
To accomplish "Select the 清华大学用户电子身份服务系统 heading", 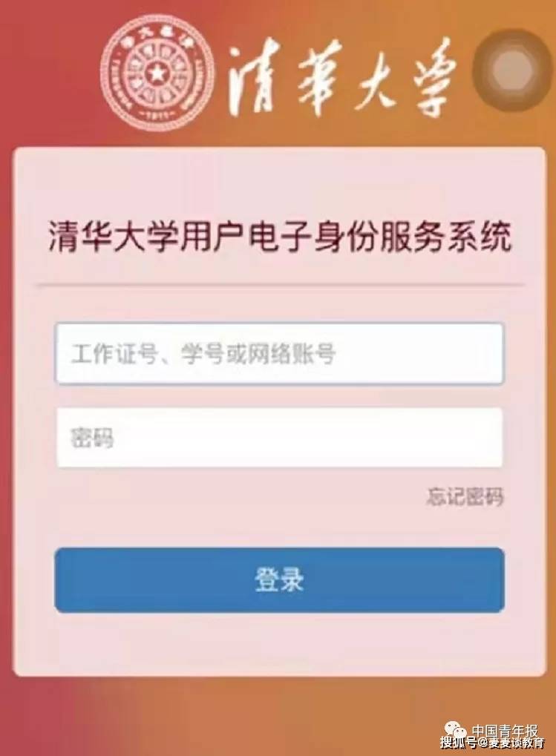I will click(x=279, y=236).
